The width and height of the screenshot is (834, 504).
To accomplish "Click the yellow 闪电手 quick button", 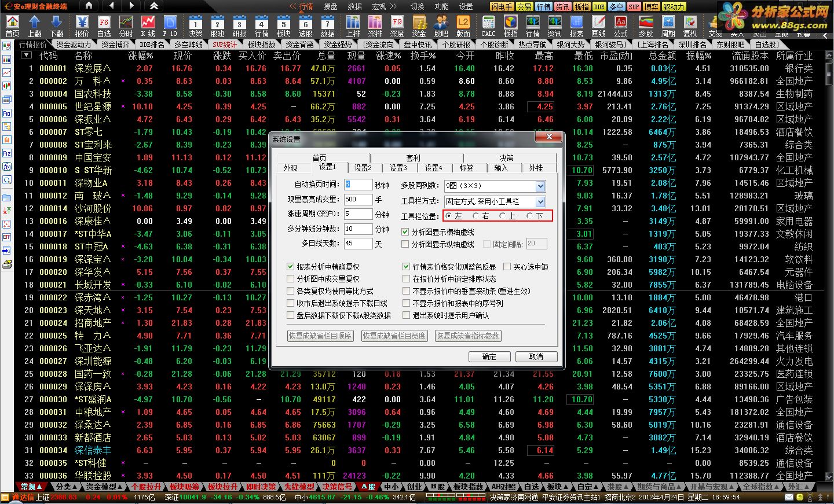I will (502, 6).
